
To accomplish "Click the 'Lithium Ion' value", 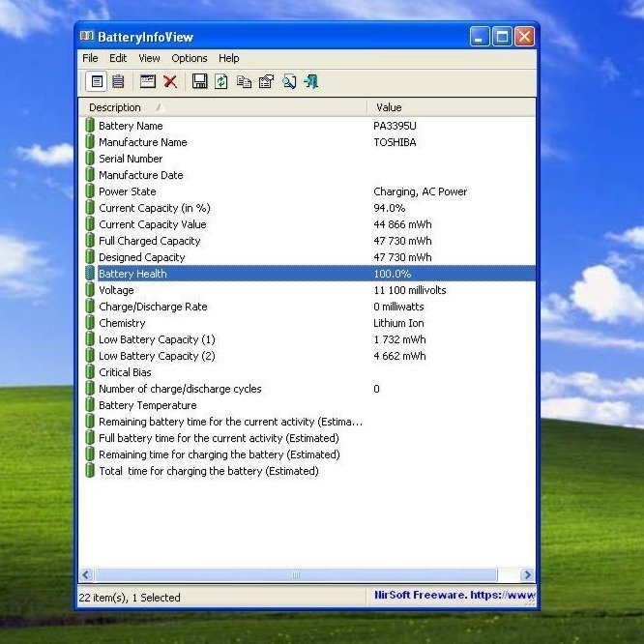I will click(398, 323).
